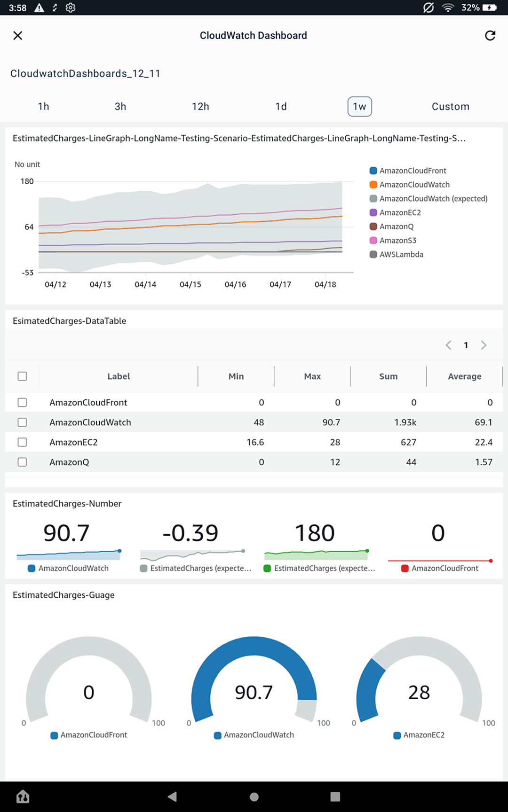Screen dimensions: 508x812
Task: Click the AmazonCloudFront 0 number value
Action: tap(438, 533)
